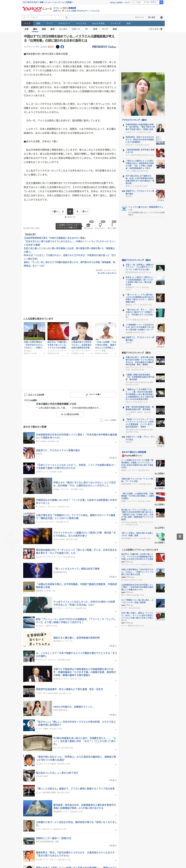Image resolution: width=186 pixels, height=868 pixels.
Task: Click the Yahoo! JAPAN News logo
Action: (x=37, y=9)
